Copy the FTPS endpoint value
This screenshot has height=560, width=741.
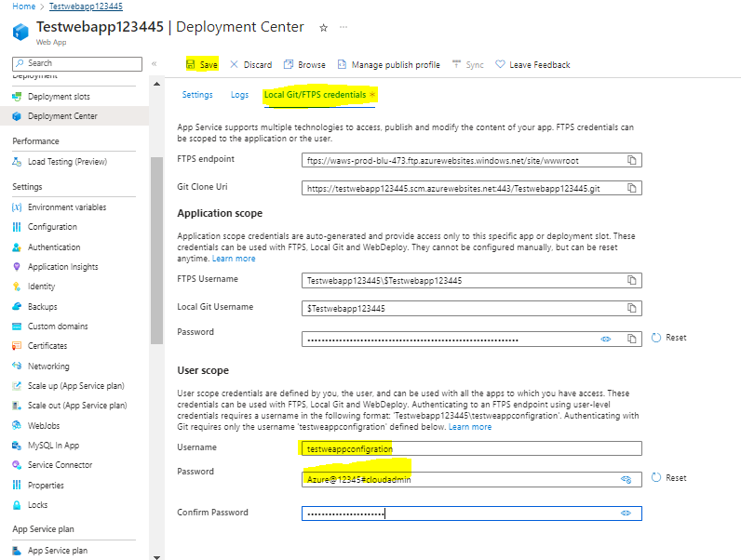click(632, 160)
